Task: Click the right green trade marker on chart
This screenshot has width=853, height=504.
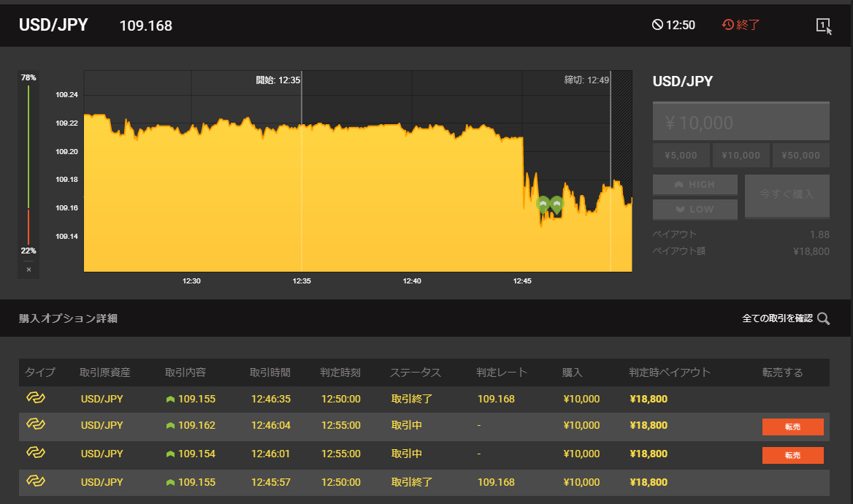Action: click(556, 205)
